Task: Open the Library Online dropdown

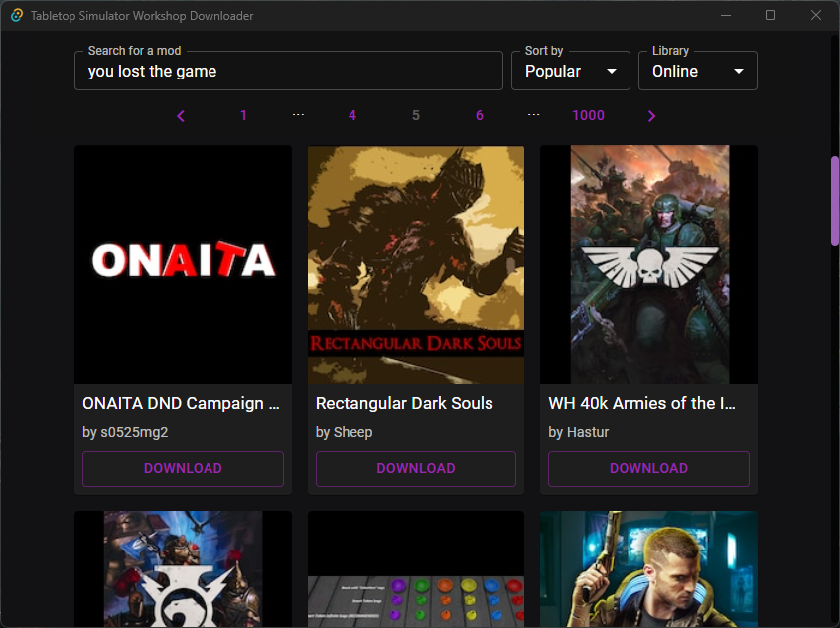Action: coord(697,71)
